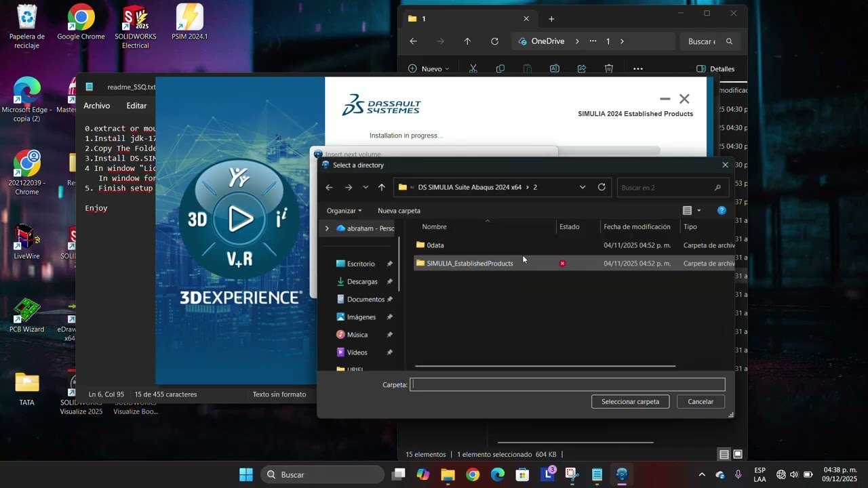Go up one folder in directory dialog
The image size is (868, 488).
click(382, 188)
